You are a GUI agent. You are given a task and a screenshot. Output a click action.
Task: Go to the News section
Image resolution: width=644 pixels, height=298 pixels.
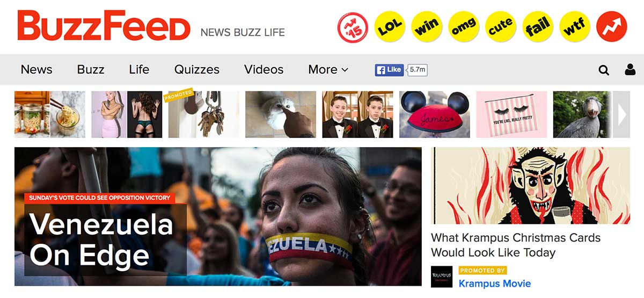pyautogui.click(x=36, y=69)
